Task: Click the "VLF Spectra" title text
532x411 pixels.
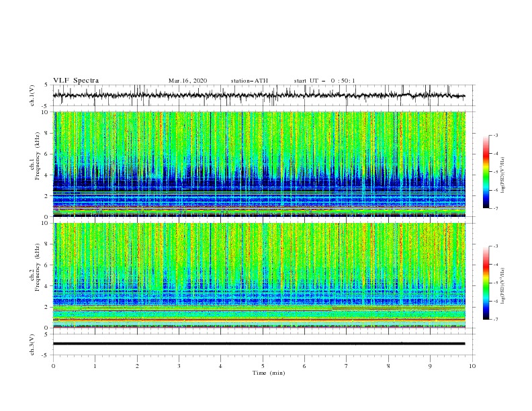Action: (x=76, y=81)
